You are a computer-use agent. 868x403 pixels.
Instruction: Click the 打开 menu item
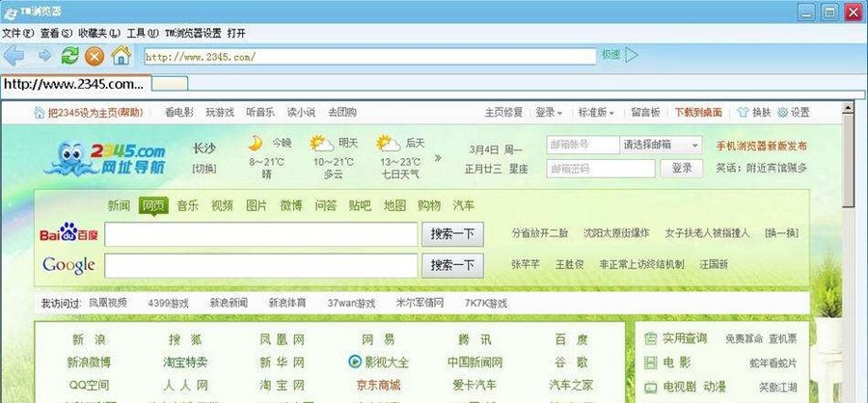coord(236,33)
